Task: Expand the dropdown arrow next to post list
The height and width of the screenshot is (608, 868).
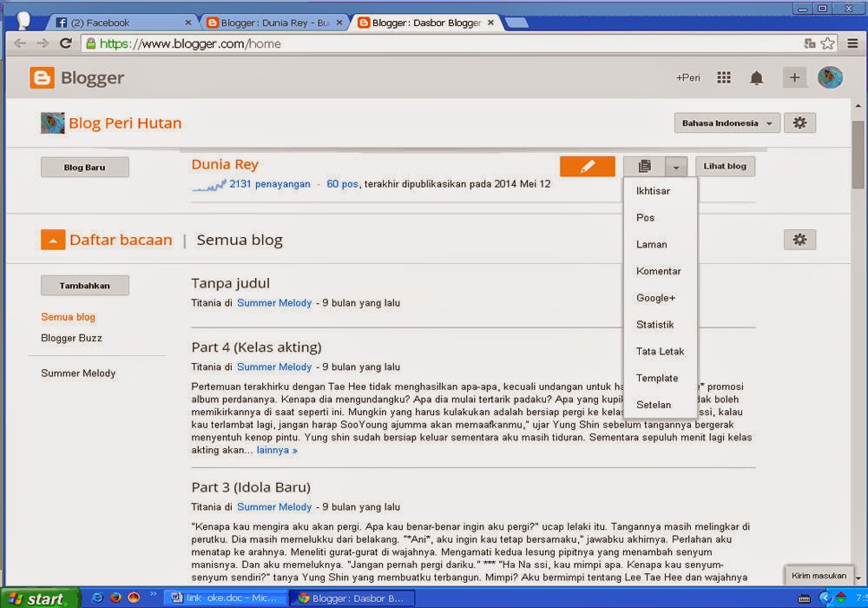Action: coord(676,167)
